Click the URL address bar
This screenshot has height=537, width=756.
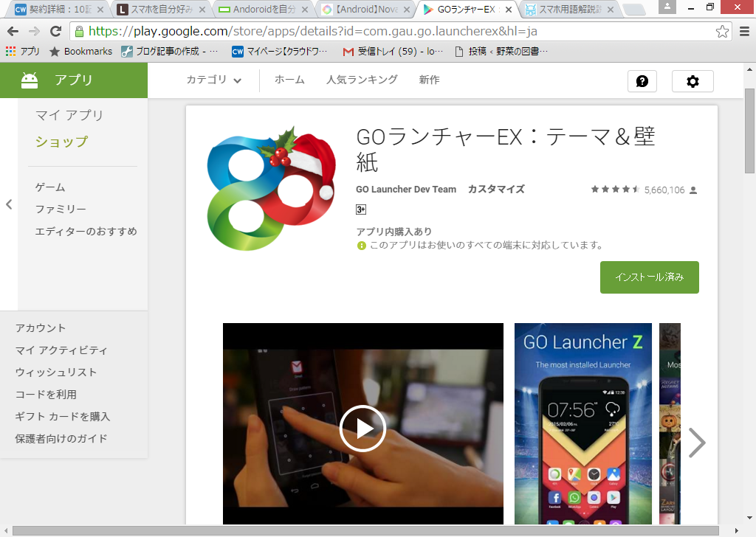pos(400,32)
